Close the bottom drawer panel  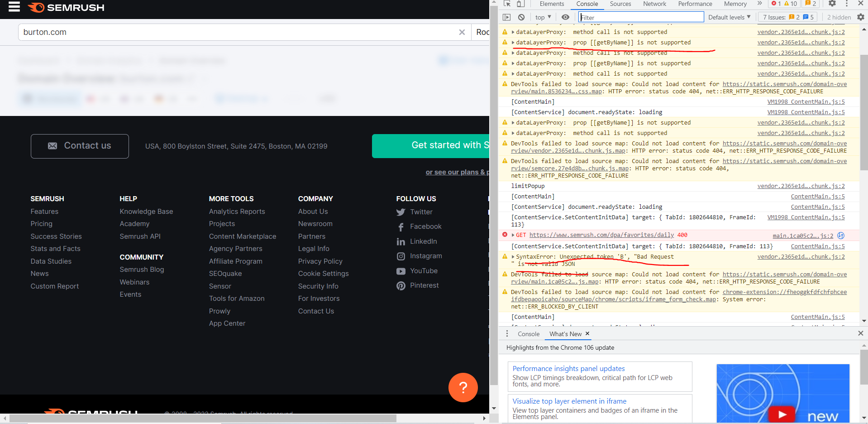coord(861,333)
